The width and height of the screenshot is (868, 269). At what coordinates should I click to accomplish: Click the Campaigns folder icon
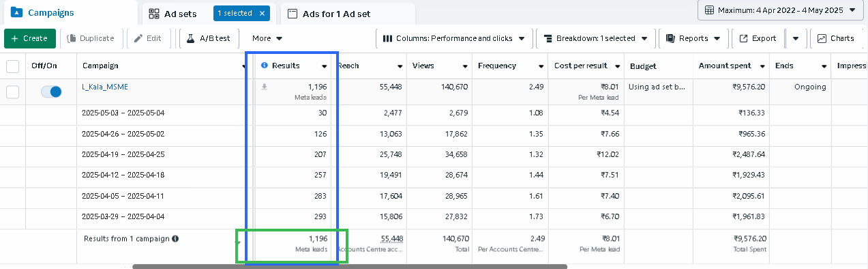coord(16,12)
